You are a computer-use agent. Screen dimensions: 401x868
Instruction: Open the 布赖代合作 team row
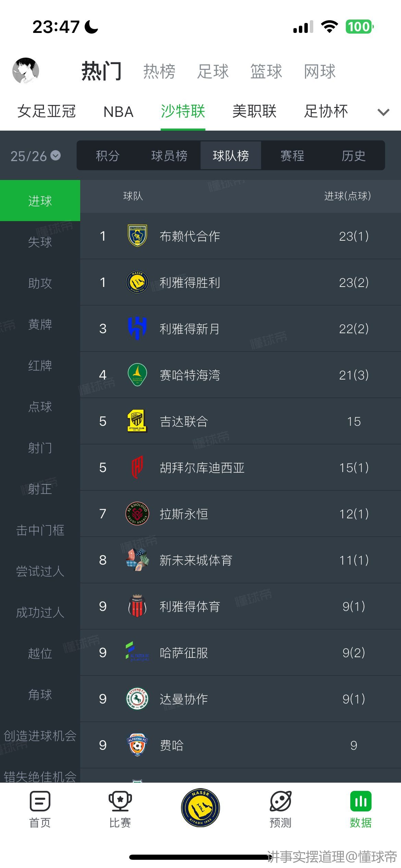pos(240,236)
